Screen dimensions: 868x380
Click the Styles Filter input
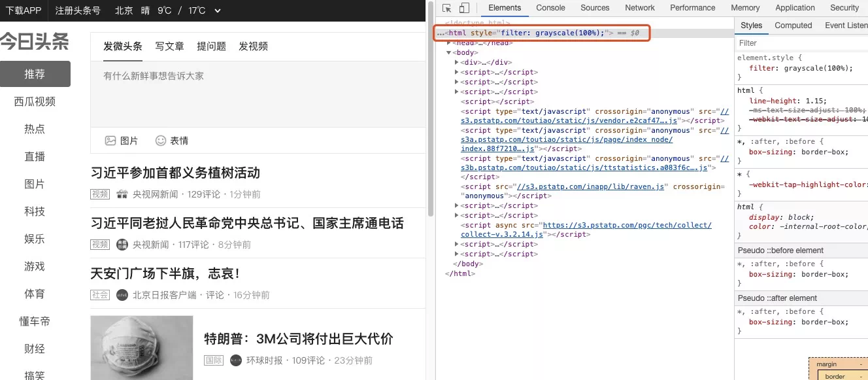[x=801, y=43]
